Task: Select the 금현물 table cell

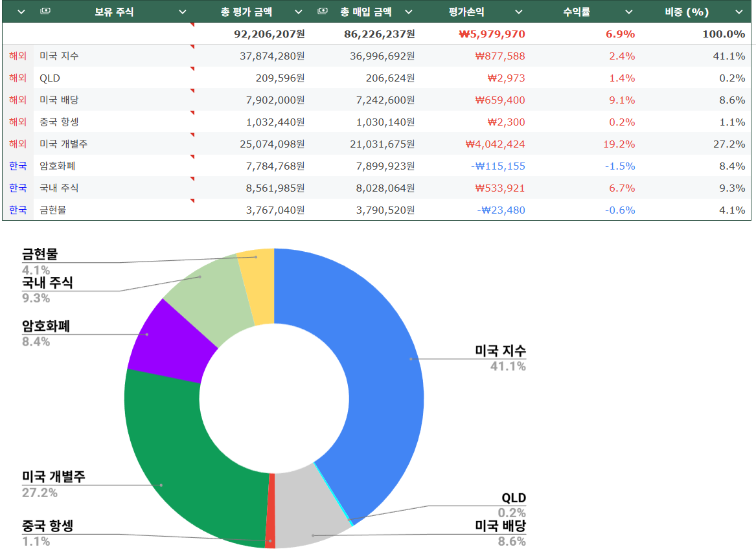Action: [114, 210]
